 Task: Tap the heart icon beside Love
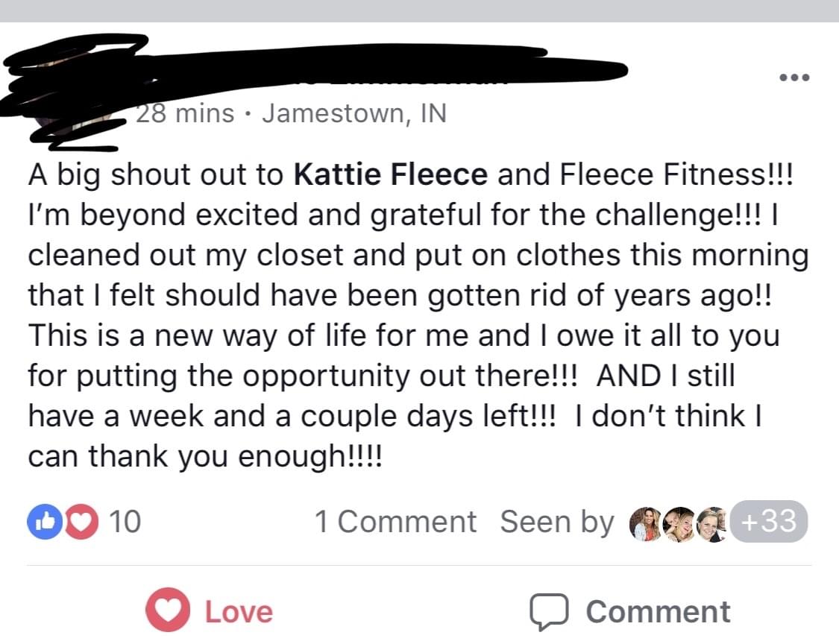[x=168, y=610]
